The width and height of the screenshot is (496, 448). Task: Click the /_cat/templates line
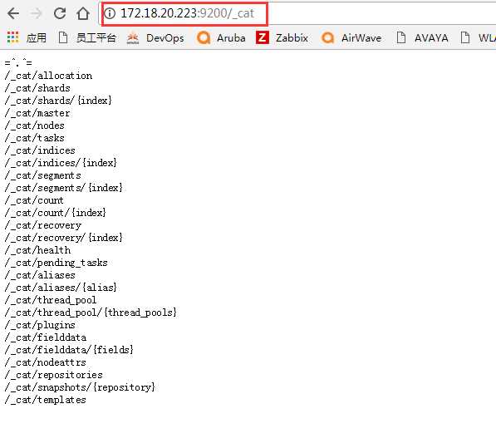coord(45,400)
